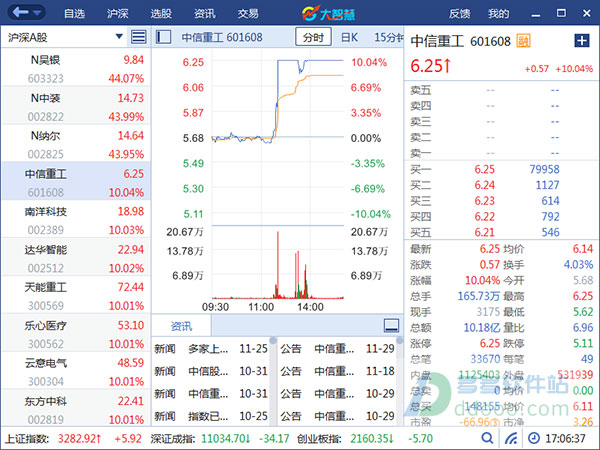Click the clock icon in status bar
The height and width of the screenshot is (450, 600).
click(534, 438)
